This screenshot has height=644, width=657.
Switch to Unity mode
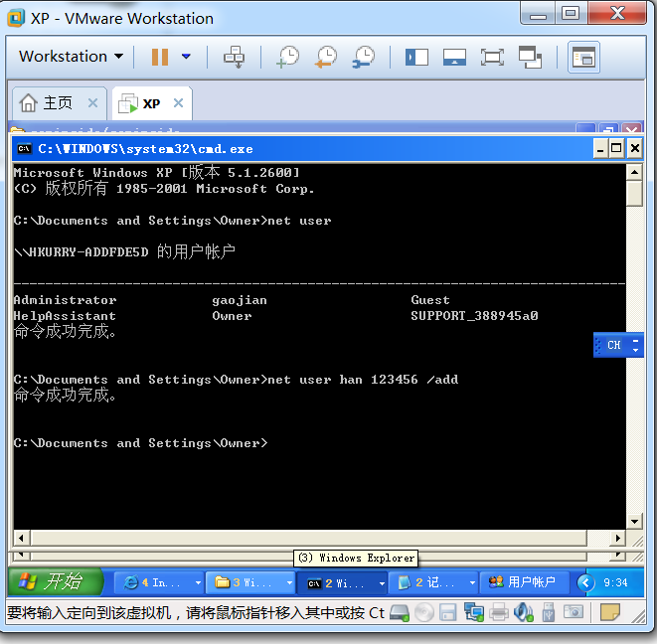point(530,57)
